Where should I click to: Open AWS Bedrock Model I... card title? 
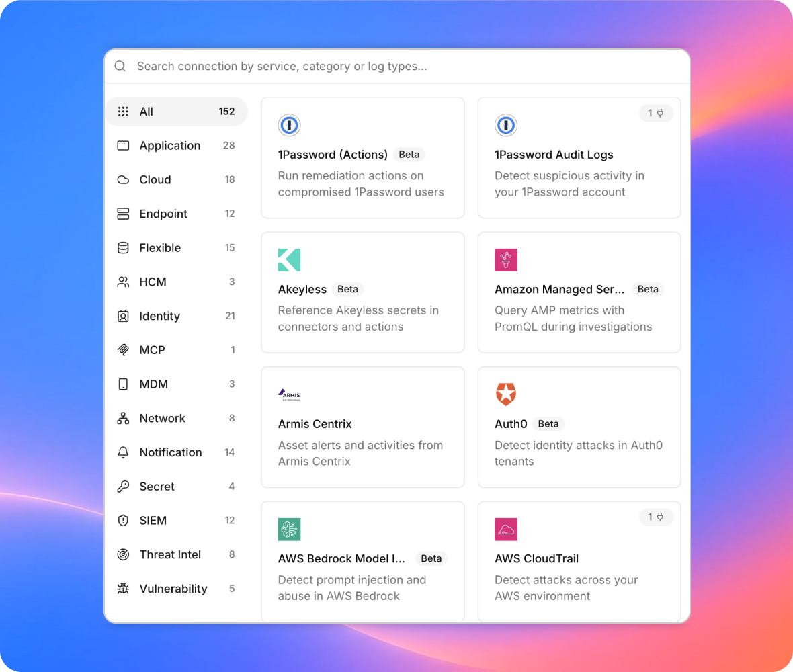(341, 558)
